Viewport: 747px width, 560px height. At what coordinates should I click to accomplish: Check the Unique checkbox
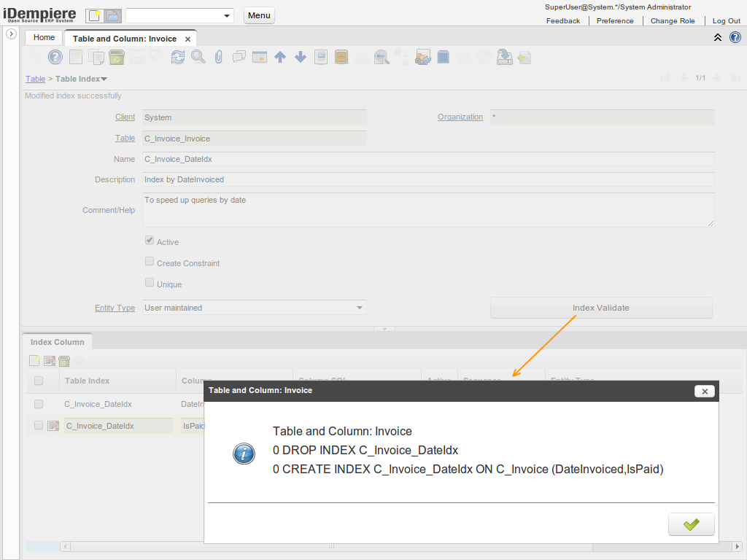pyautogui.click(x=150, y=283)
